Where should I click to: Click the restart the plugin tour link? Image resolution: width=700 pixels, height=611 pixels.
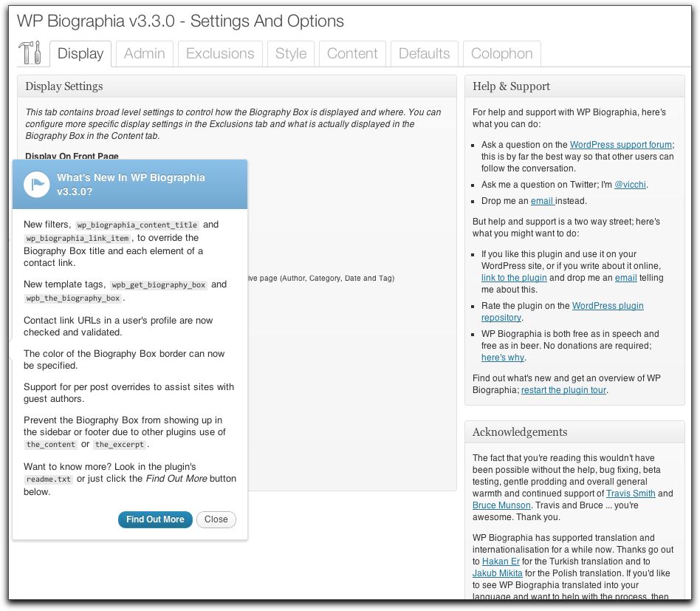pyautogui.click(x=563, y=390)
